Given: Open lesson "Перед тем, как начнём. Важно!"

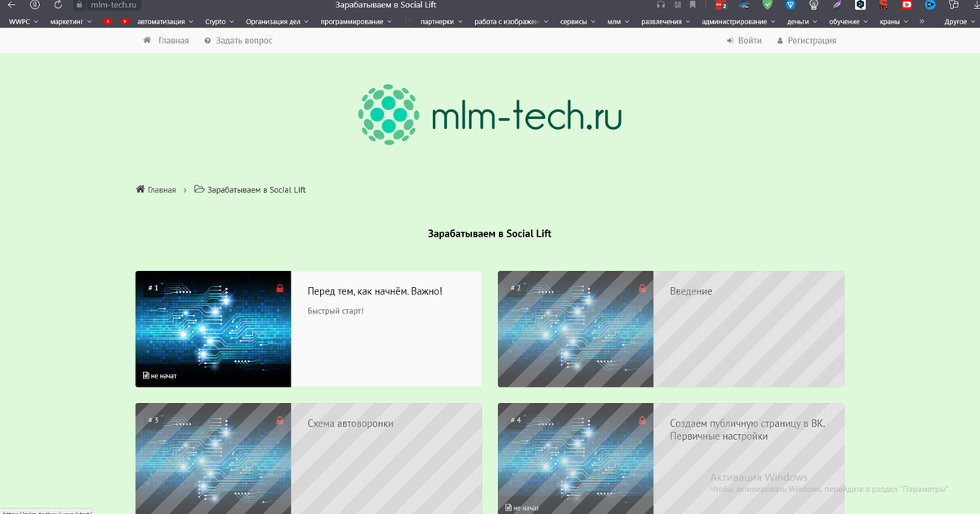Looking at the screenshot, I should (x=375, y=291).
